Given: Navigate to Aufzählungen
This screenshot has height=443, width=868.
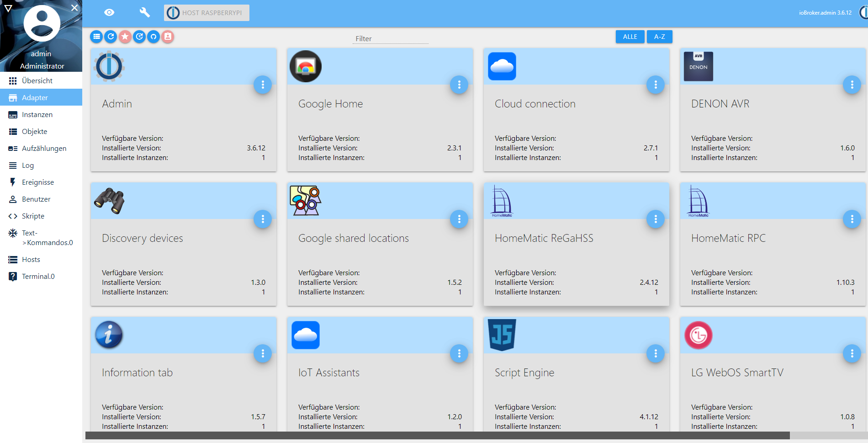Looking at the screenshot, I should (41, 148).
